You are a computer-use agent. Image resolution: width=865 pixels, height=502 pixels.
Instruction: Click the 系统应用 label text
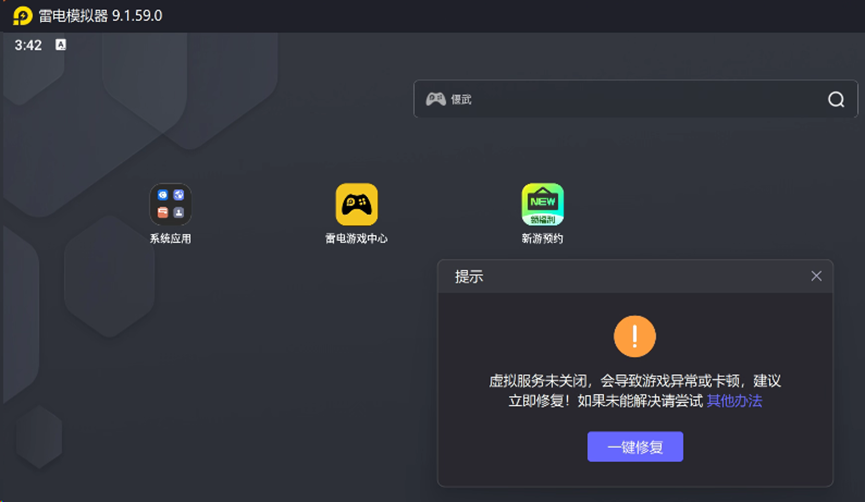[x=170, y=238]
